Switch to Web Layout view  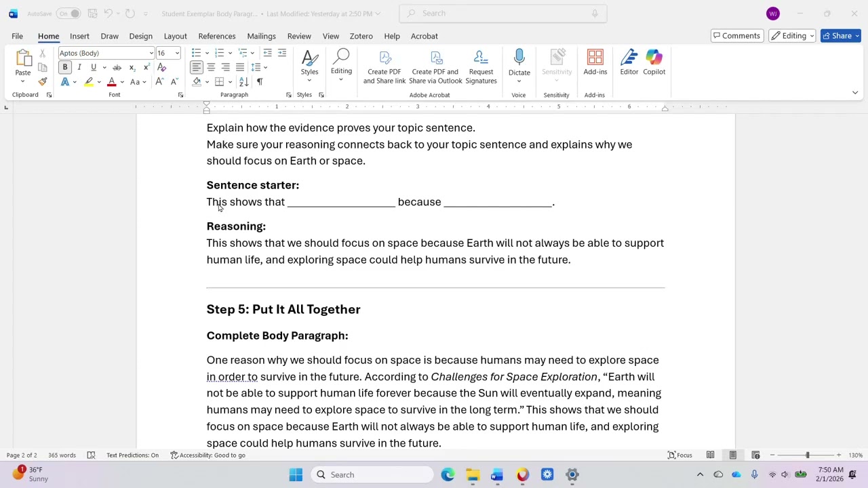755,455
